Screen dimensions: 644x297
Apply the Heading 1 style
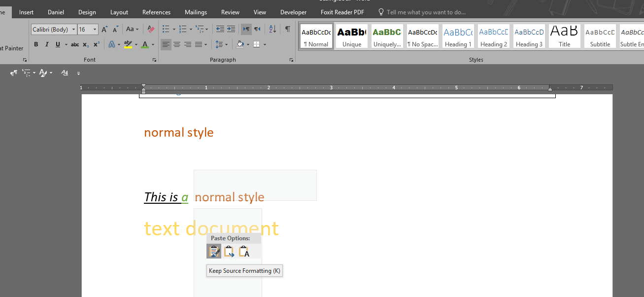[458, 37]
